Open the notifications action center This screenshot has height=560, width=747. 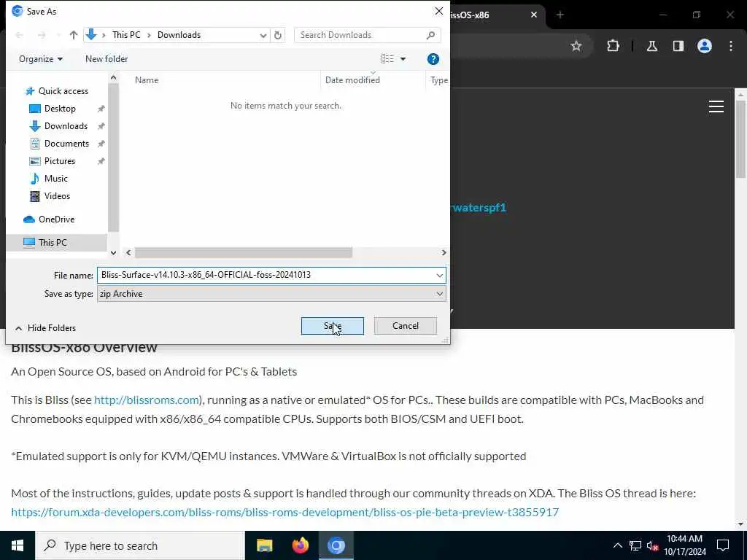click(723, 545)
